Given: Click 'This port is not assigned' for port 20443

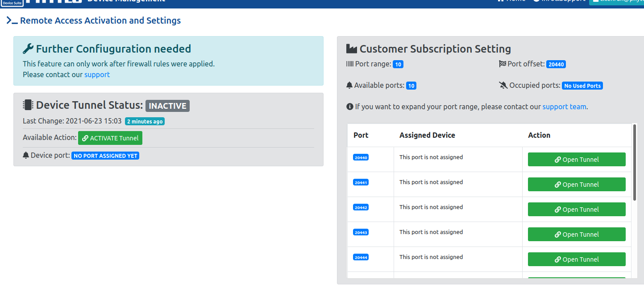Looking at the screenshot, I should [431, 232].
